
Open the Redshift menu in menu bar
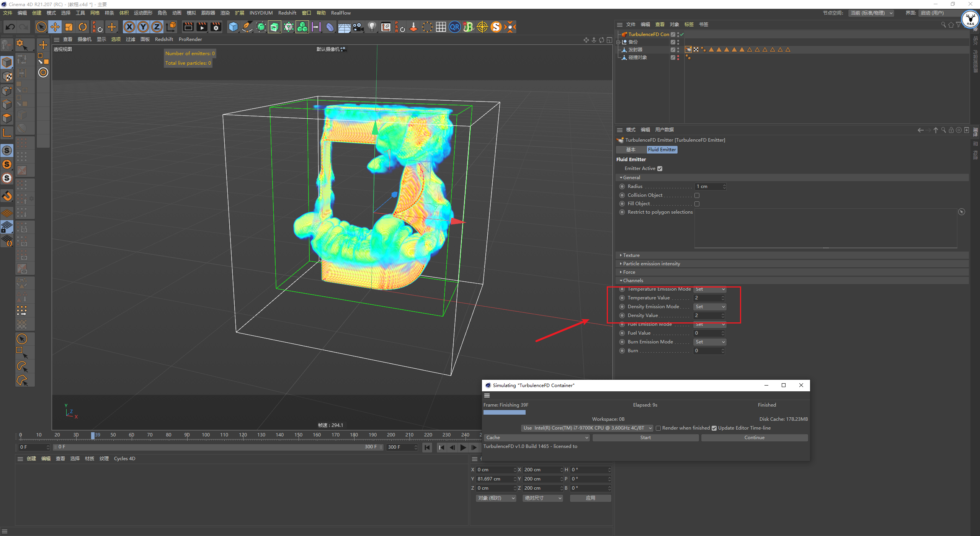pos(287,13)
